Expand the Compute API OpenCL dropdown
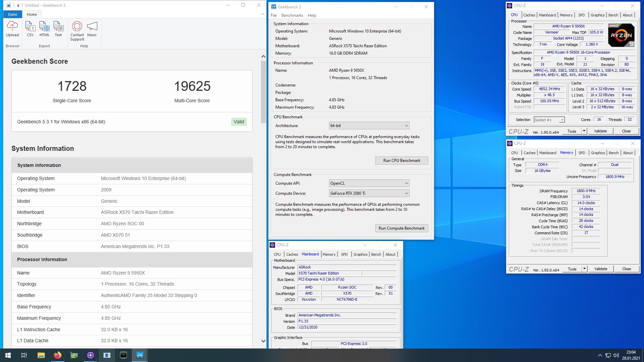Screen dimensions: 644x362 pyautogui.click(x=369, y=183)
